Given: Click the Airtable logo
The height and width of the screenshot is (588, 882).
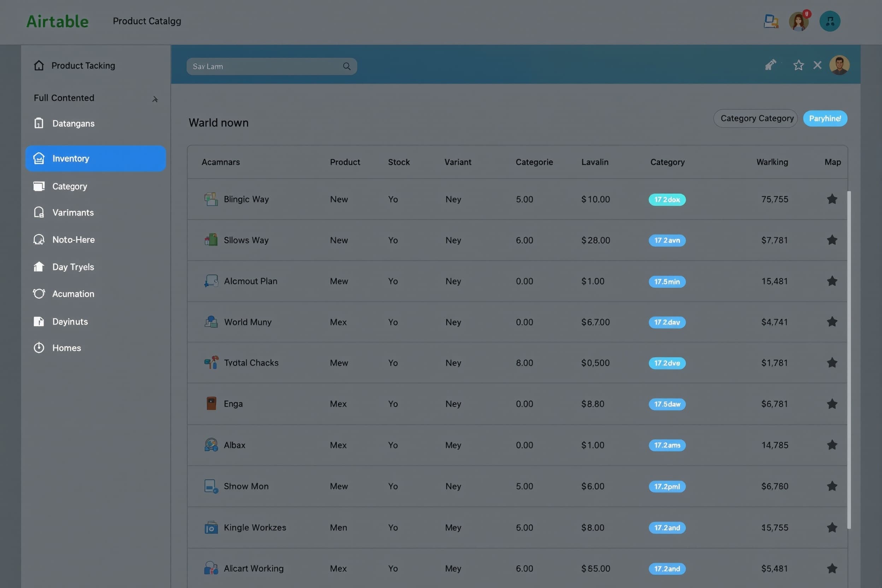Looking at the screenshot, I should [57, 21].
